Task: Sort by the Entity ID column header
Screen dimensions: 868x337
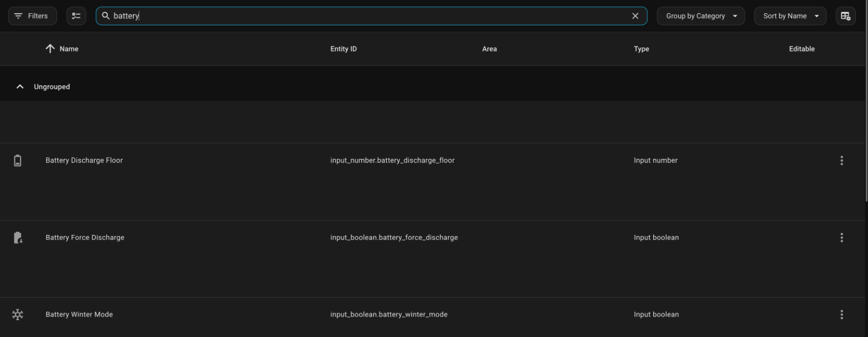Action: [x=343, y=49]
